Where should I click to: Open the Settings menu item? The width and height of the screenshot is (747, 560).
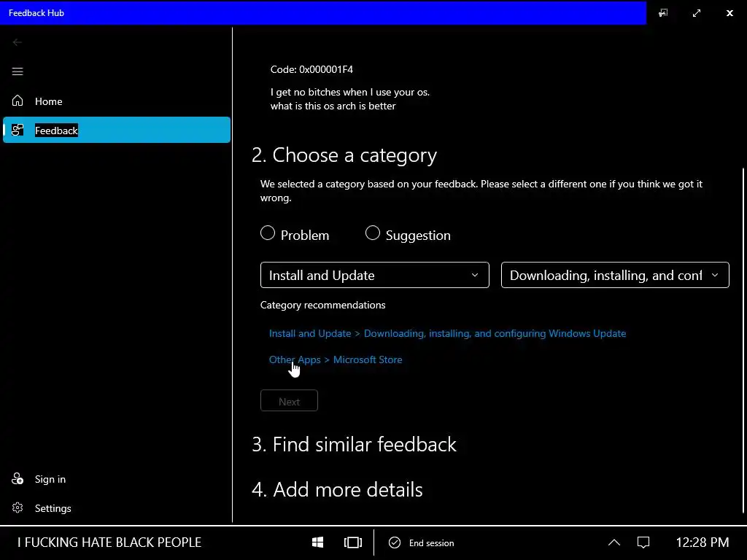pyautogui.click(x=117, y=507)
